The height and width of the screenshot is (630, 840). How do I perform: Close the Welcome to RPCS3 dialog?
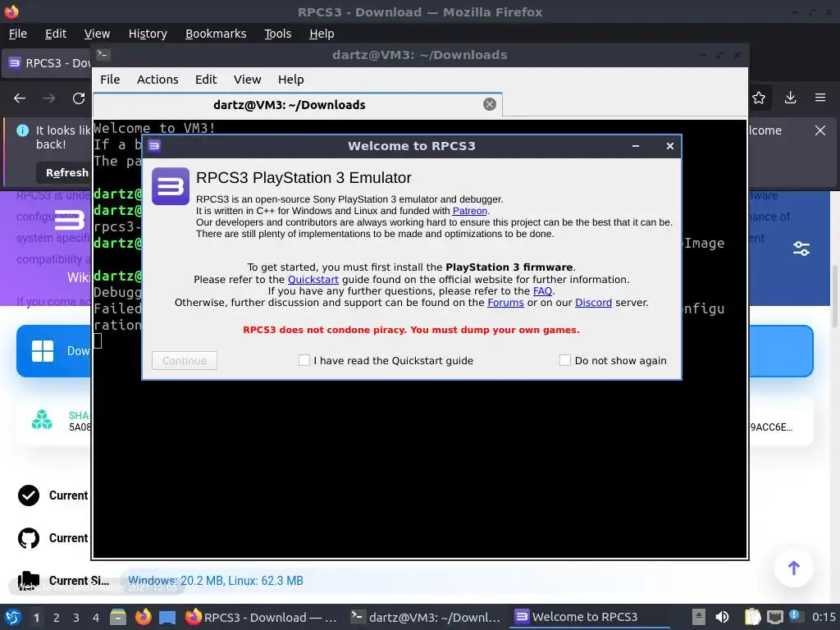pos(669,146)
